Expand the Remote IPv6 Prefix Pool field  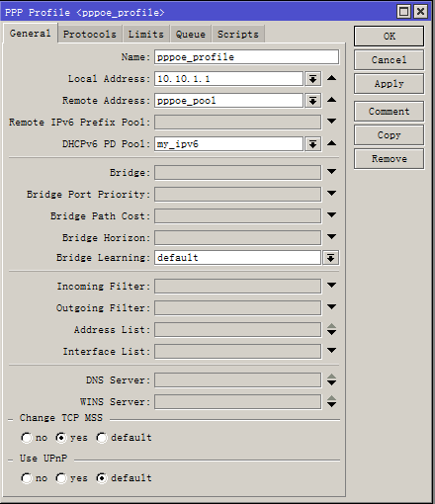pos(332,122)
